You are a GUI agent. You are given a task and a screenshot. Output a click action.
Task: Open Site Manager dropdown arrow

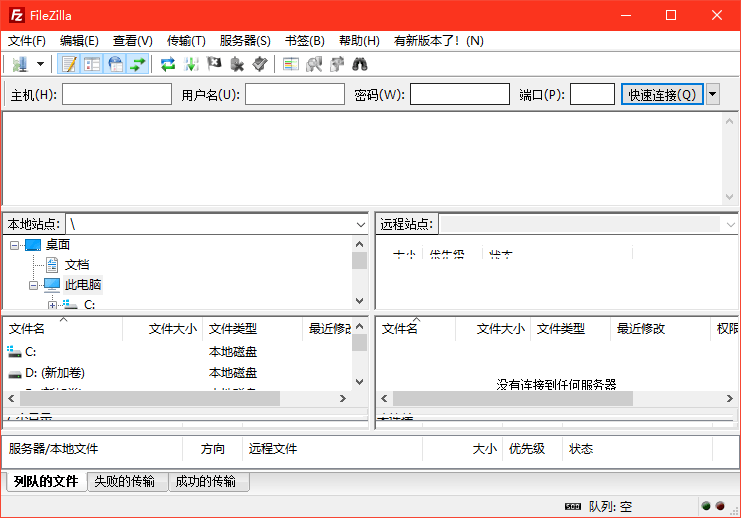pos(41,64)
